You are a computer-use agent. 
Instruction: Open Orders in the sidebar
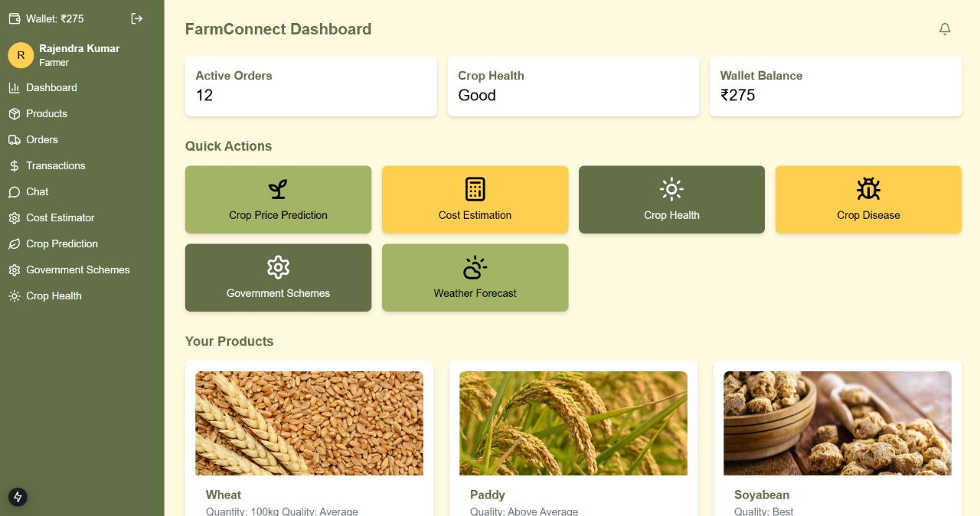tap(42, 139)
